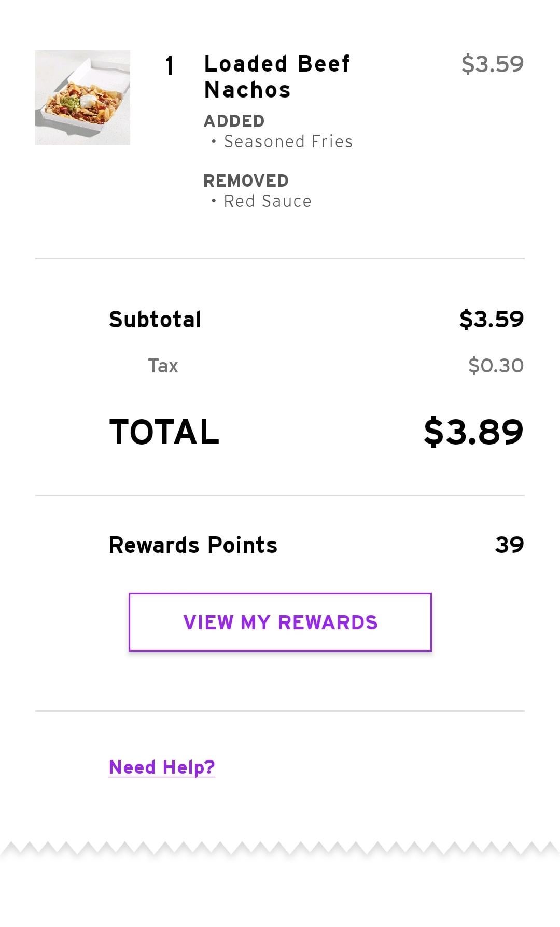Click the Rewards Points label
Screen dimensions: 560x927
(193, 545)
